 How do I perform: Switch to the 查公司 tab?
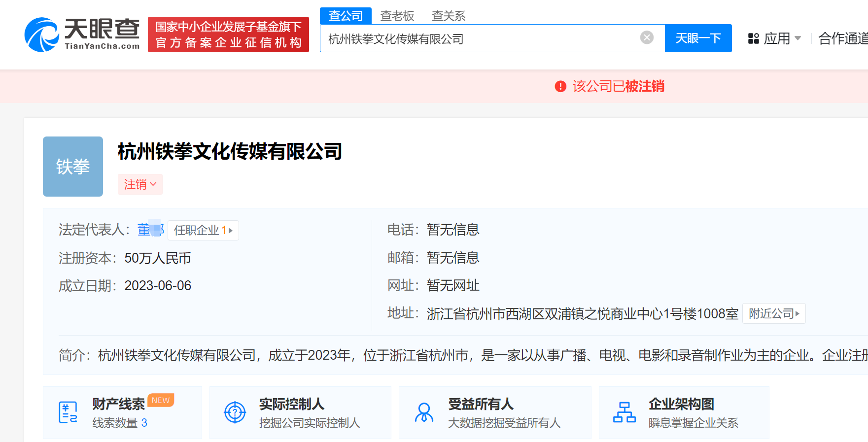[346, 16]
